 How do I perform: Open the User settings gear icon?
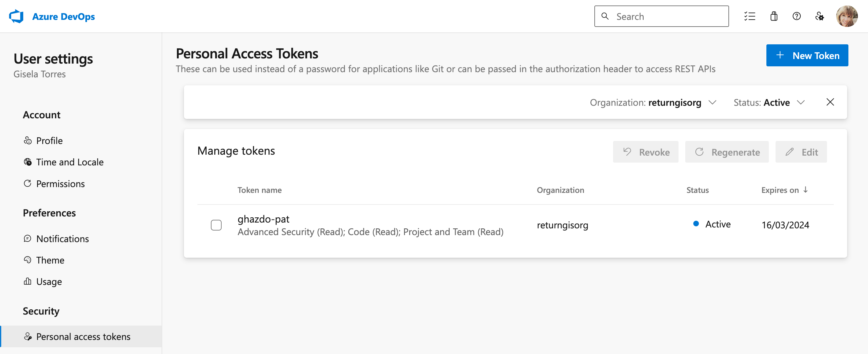819,17
